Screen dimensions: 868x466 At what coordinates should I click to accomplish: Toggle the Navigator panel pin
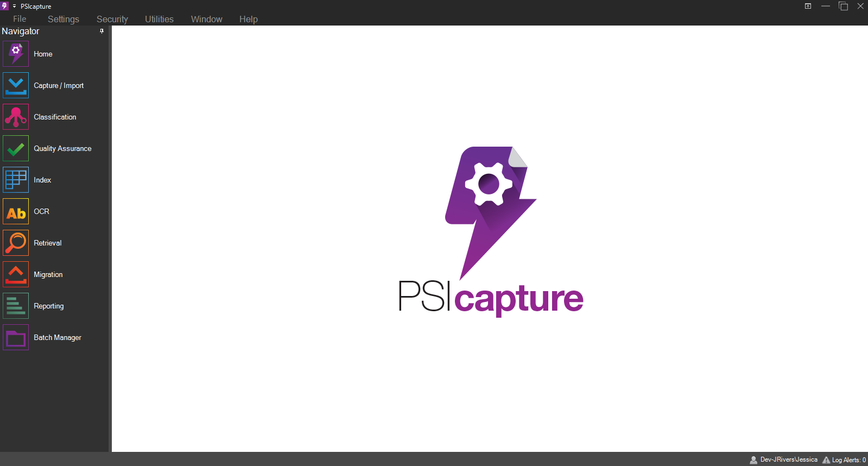point(102,32)
